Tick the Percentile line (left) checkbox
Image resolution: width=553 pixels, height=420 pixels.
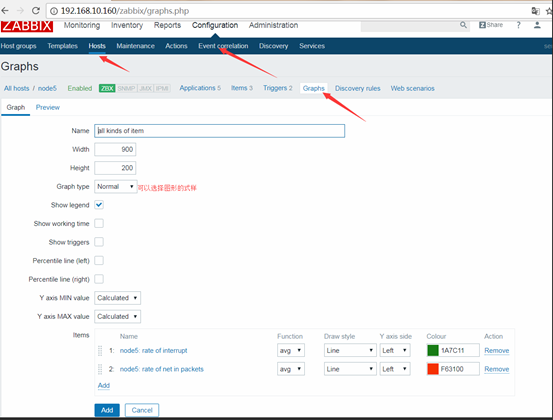[x=99, y=261]
